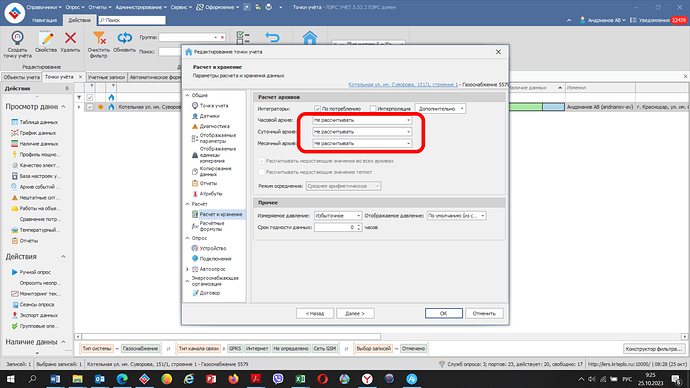Toggle По потреблению checkbox
Screen dimensions: 690x388
click(x=317, y=109)
